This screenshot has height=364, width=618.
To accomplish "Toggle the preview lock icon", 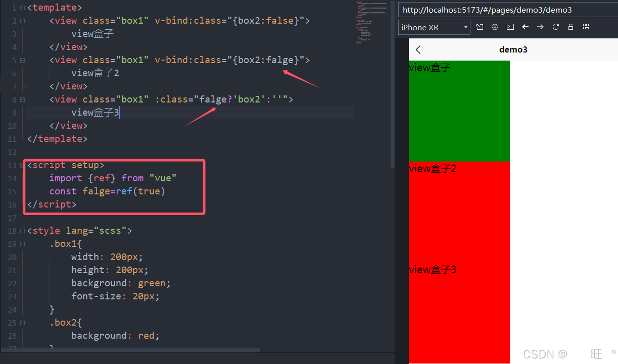I will [x=571, y=27].
